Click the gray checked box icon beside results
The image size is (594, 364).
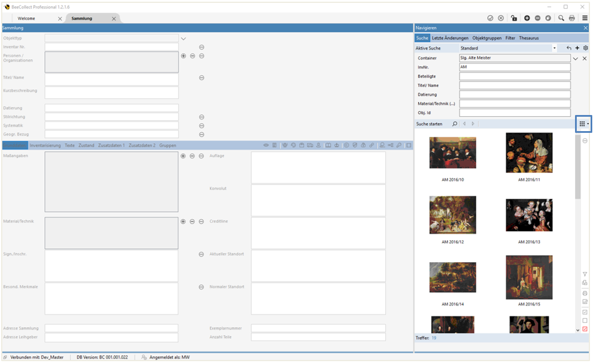[x=585, y=312]
